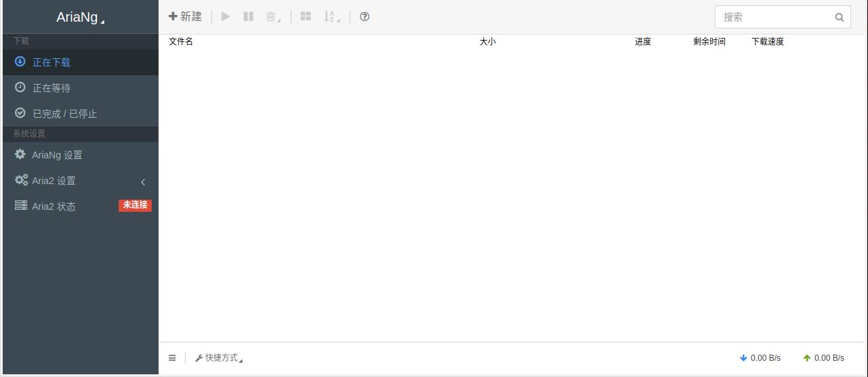868x377 pixels.
Task: Expand Aria2 设置 with the chevron arrow
Action: tap(143, 181)
